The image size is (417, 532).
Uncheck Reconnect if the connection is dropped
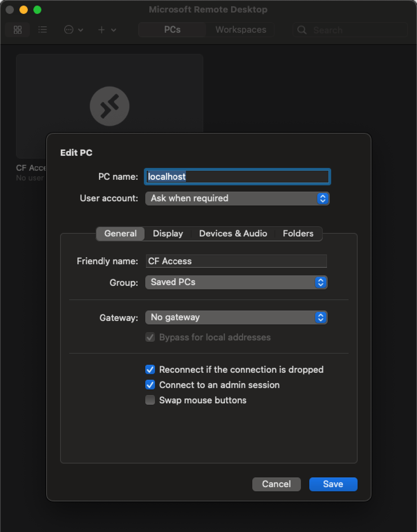point(150,369)
